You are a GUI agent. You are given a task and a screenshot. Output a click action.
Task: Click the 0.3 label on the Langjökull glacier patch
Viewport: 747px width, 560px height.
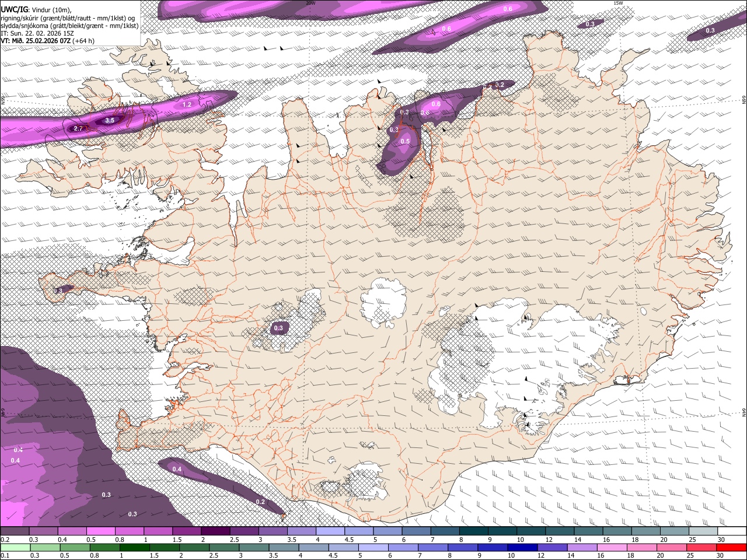point(278,328)
